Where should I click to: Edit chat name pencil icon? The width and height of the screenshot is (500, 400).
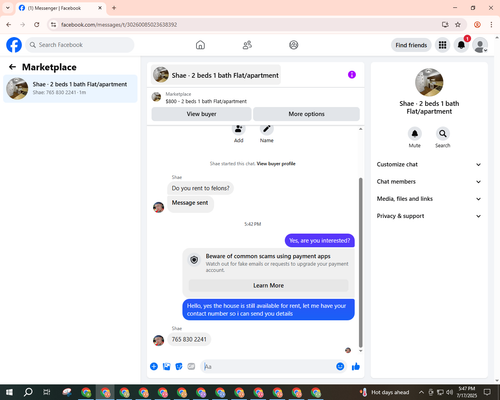(x=267, y=130)
